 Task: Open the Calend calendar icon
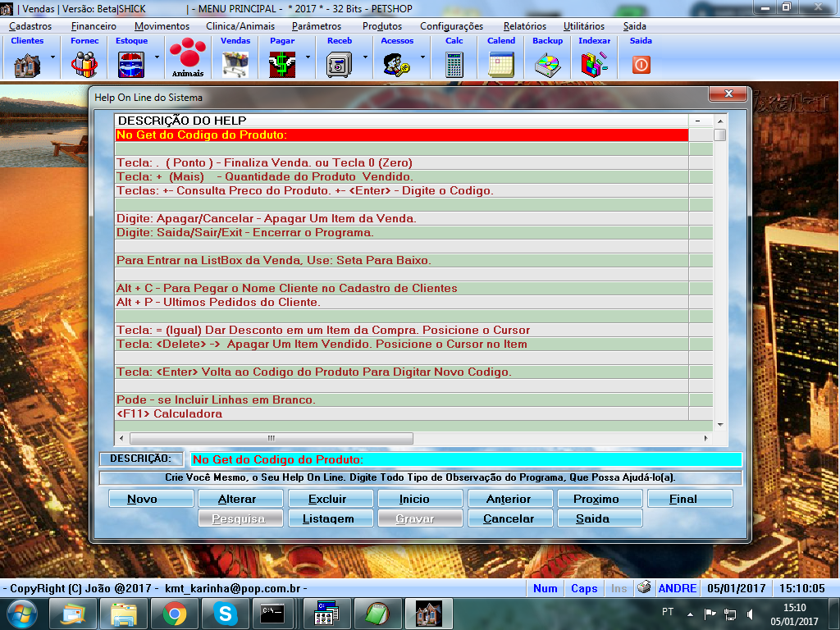501,66
